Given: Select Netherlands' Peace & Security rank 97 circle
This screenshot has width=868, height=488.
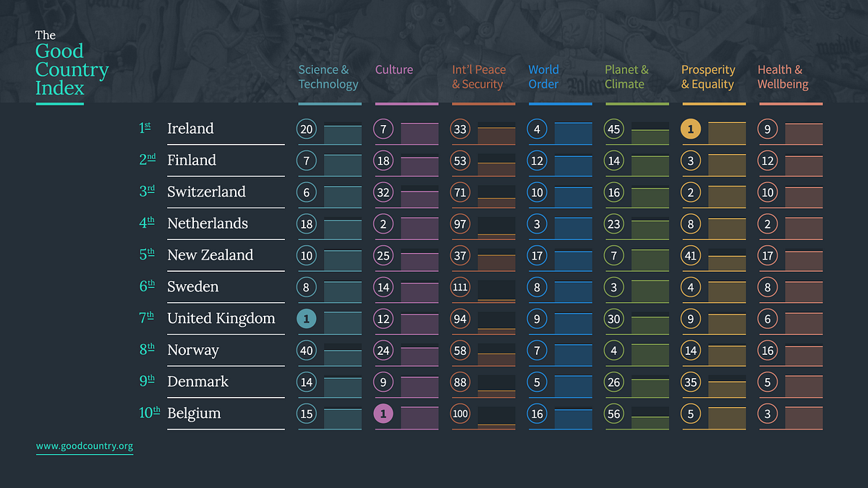Looking at the screenshot, I should click(x=460, y=224).
